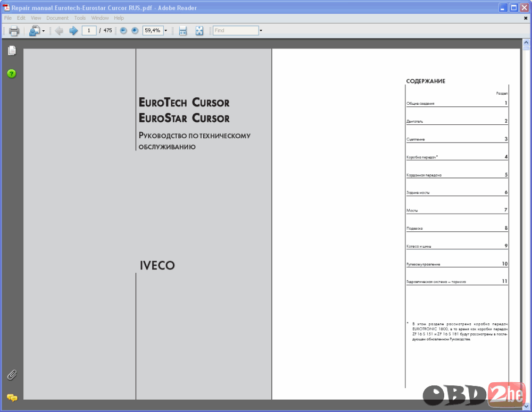532x412 pixels.
Task: Expand the collaboration icon dropdown arrow
Action: point(44,31)
